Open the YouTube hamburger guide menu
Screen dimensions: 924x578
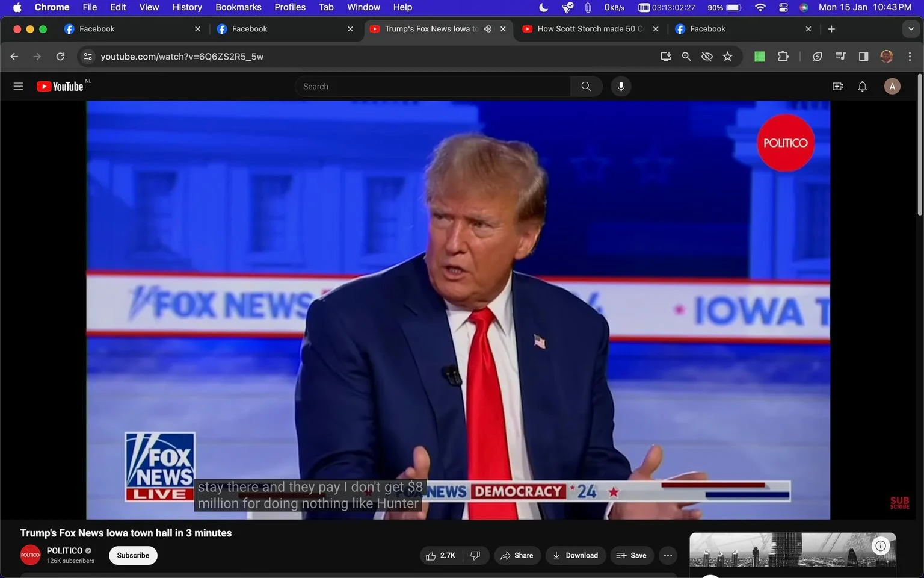(18, 86)
